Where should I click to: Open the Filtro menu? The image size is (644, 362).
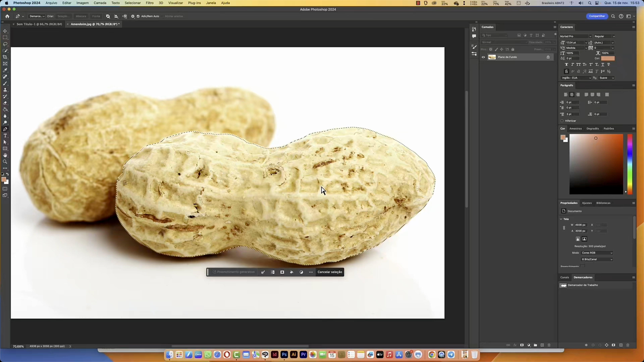pos(149,3)
